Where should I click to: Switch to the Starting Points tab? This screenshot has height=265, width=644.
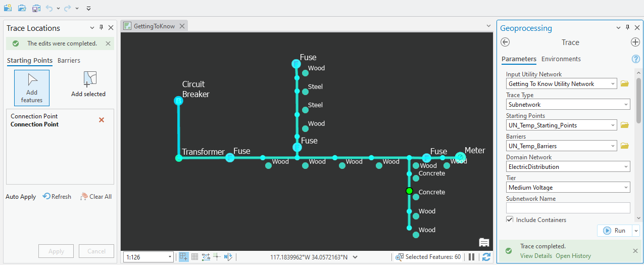30,60
